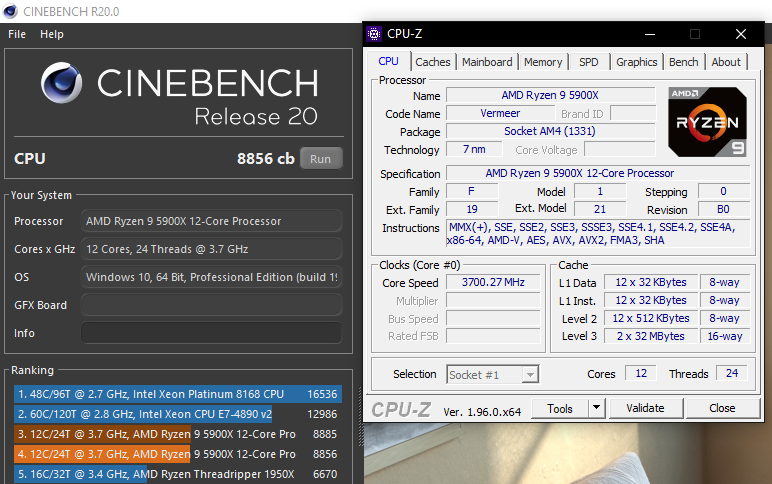Select ranking entry Intel Xeon Platinum 8168
Image resolution: width=772 pixels, height=484 pixels.
coord(178,394)
